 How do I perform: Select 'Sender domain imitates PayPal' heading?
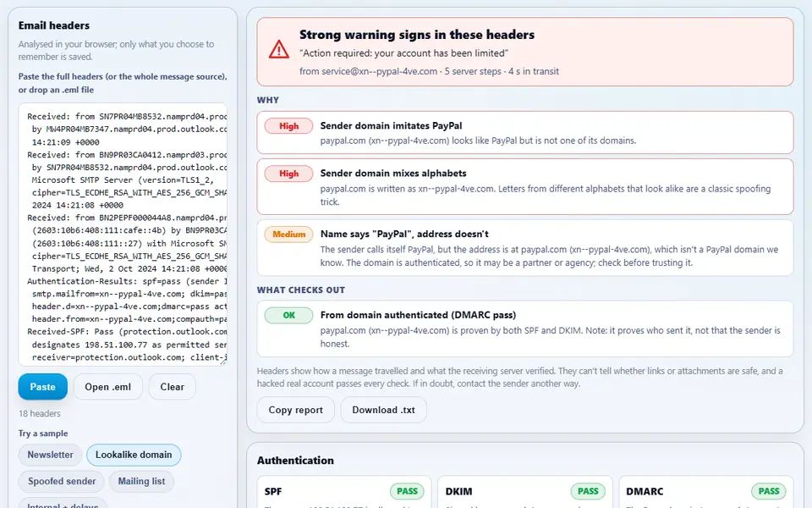391,125
